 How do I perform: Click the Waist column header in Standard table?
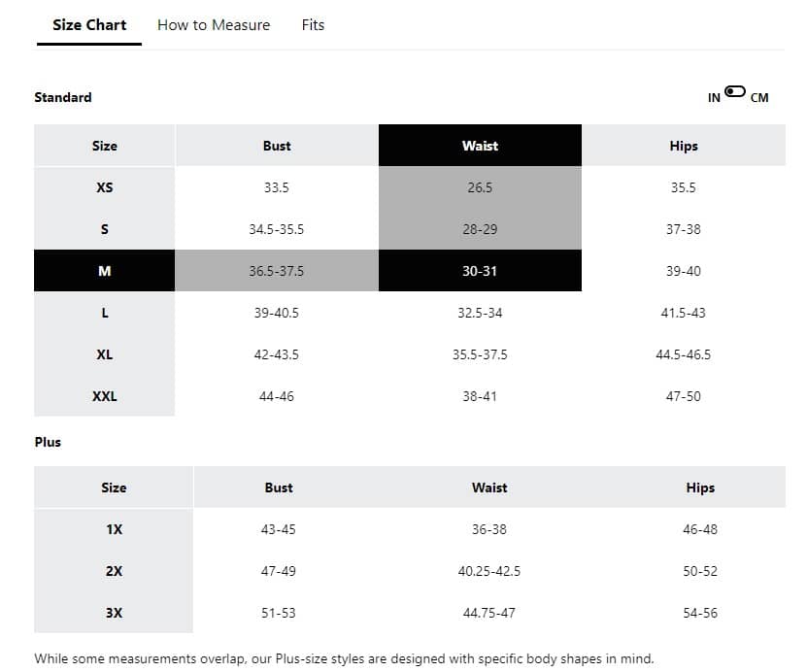[x=480, y=146]
